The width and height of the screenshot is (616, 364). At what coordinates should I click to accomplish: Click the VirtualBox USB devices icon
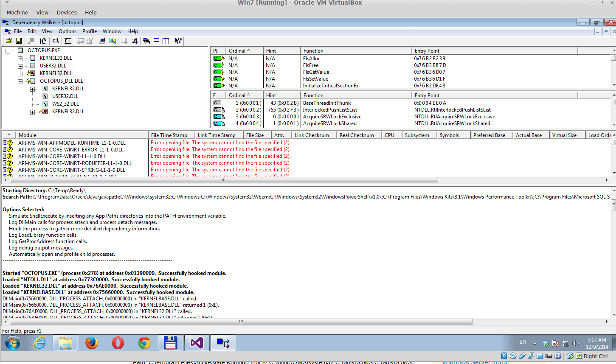(522, 356)
